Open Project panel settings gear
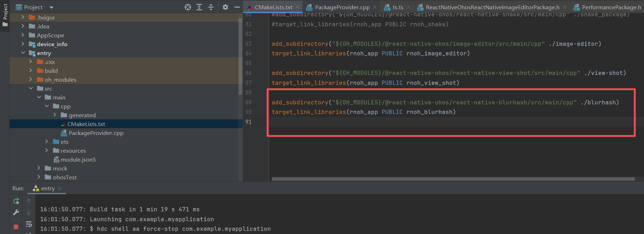Viewport: 644px width, 234px height. tap(225, 7)
